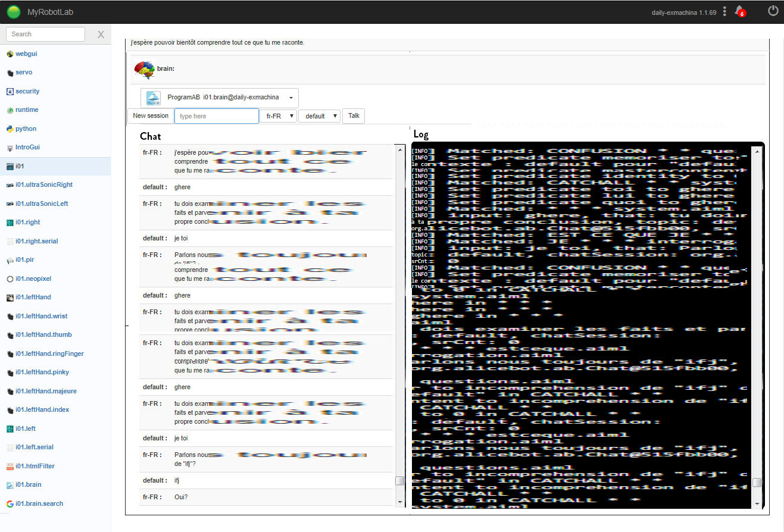This screenshot has height=532, width=784.
Task: Click the i01.ultraSonicLeft sensor icon
Action: point(10,204)
